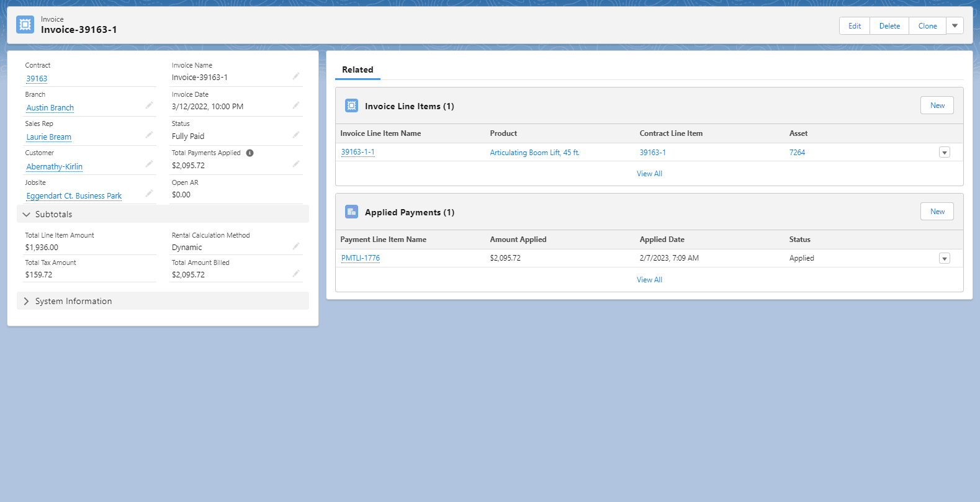Click edit pencil beside Rental Calculation Method
980x502 pixels.
coord(296,246)
